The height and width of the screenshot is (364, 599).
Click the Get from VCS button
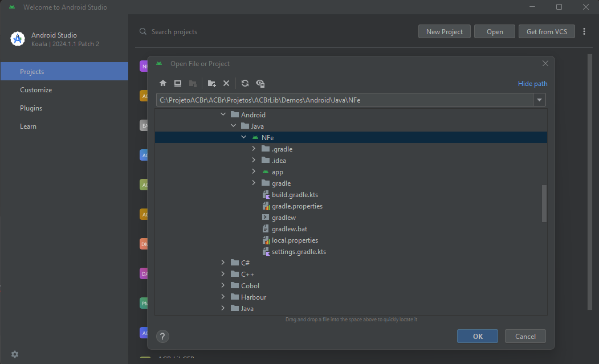[x=547, y=32]
